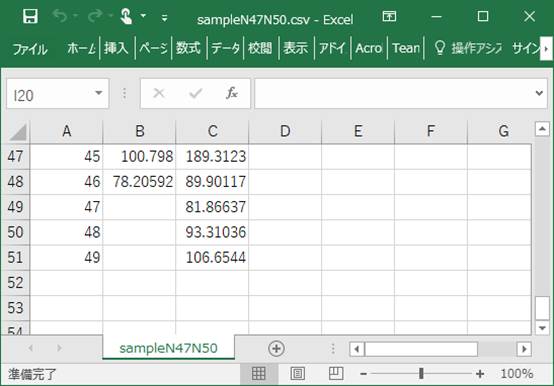554x386 pixels.
Task: Open the アドイン ribbon tab
Action: [332, 48]
